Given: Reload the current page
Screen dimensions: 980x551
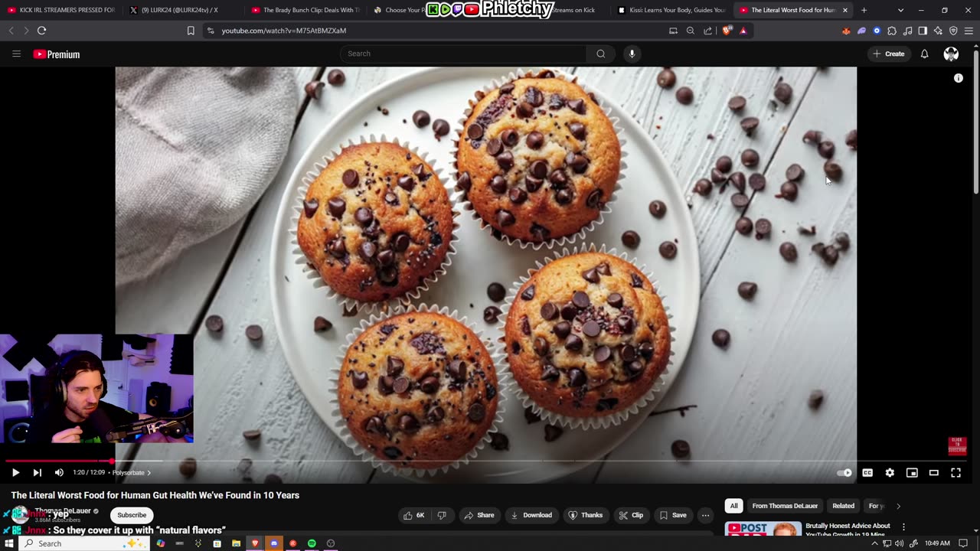Looking at the screenshot, I should pos(41,31).
